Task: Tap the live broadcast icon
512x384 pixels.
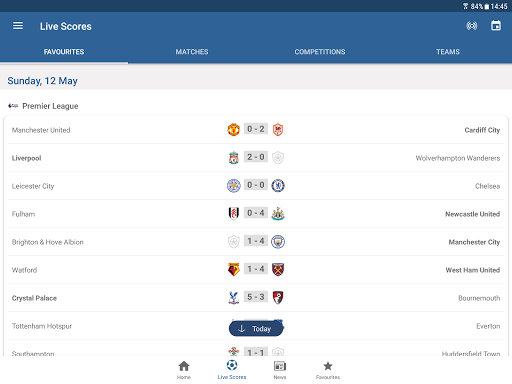Action: 471,26
